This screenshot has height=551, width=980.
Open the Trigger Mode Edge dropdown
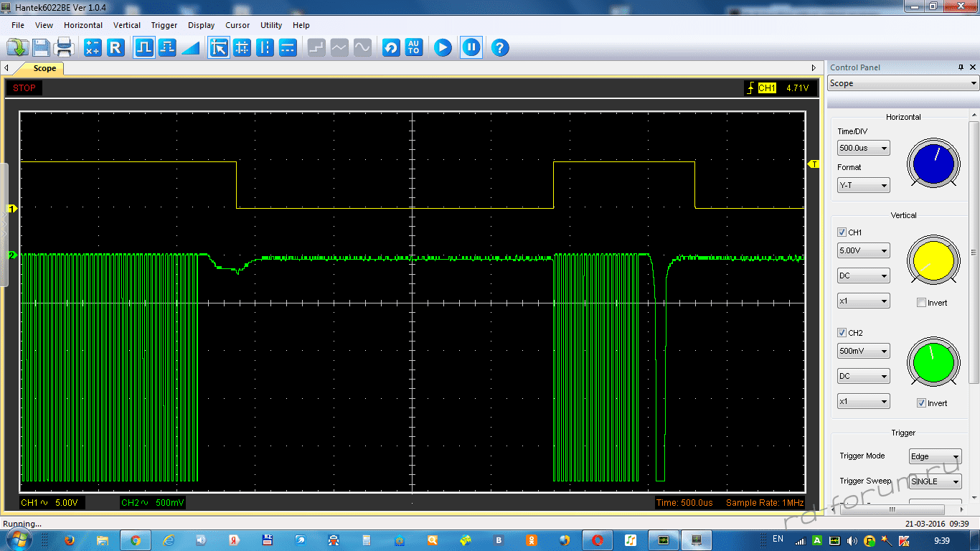tap(934, 457)
